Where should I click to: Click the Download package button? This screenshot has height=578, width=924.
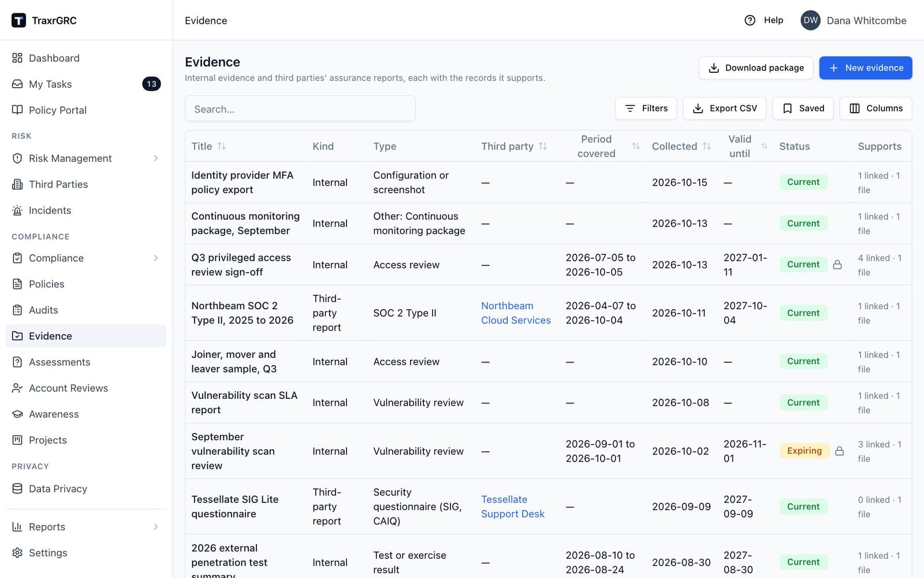756,68
